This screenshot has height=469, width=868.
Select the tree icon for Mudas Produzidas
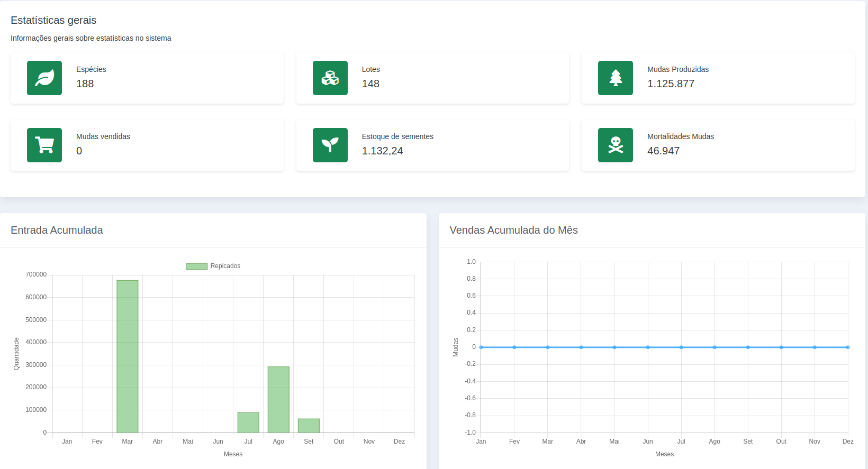(x=615, y=78)
